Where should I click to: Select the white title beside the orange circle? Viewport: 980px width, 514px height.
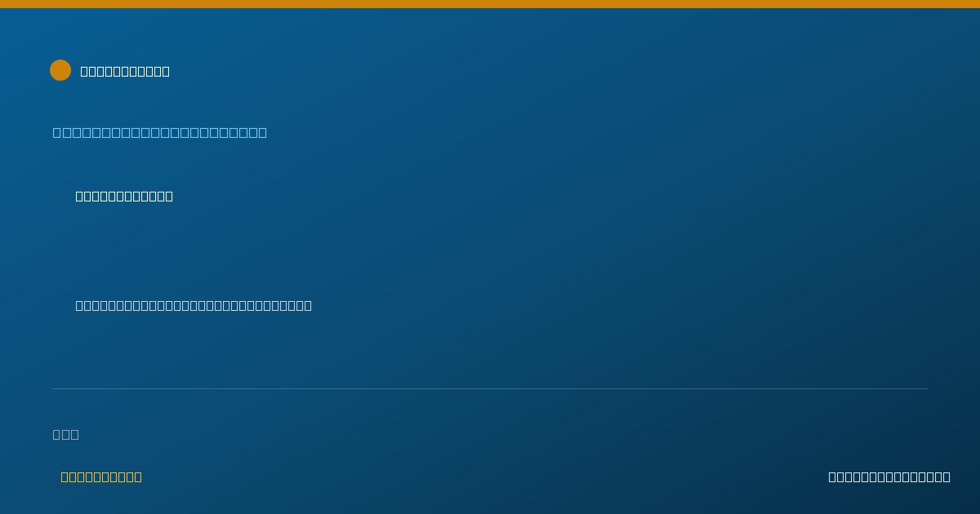[x=125, y=71]
